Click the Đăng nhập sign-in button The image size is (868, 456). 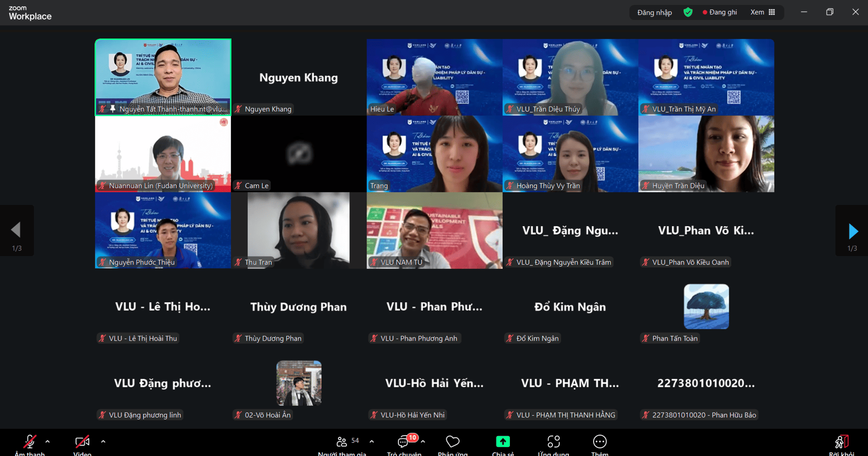654,12
